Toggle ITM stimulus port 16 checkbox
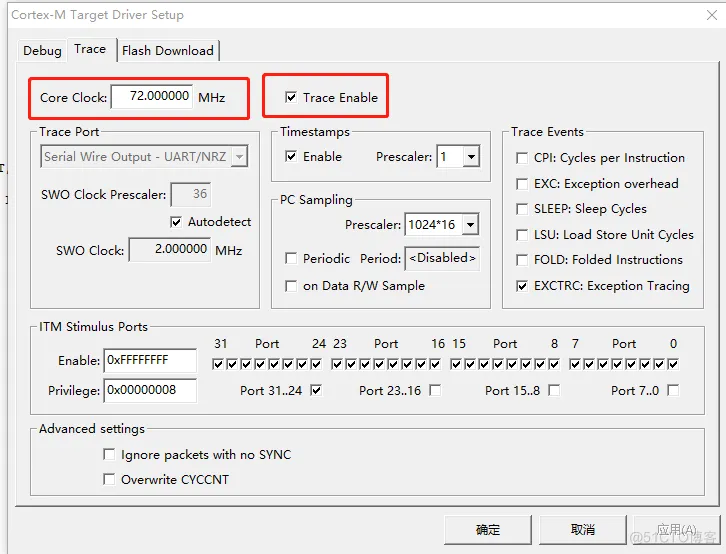The width and height of the screenshot is (726, 554). coord(435,364)
